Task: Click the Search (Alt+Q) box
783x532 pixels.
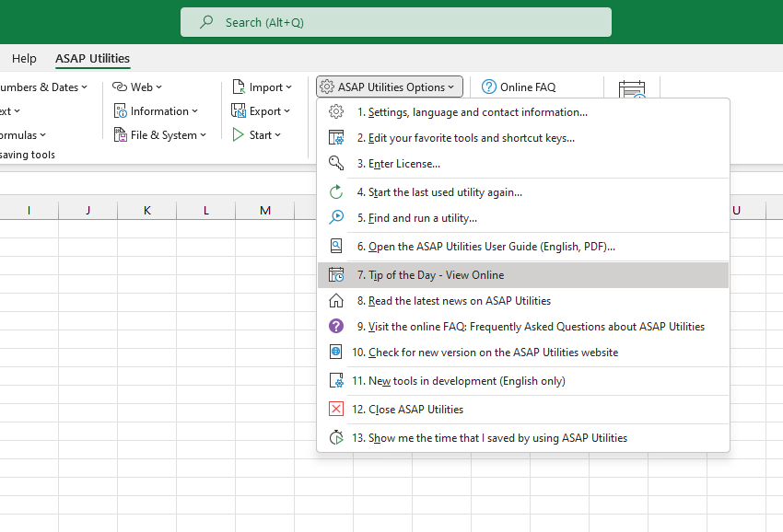Action: (x=395, y=22)
